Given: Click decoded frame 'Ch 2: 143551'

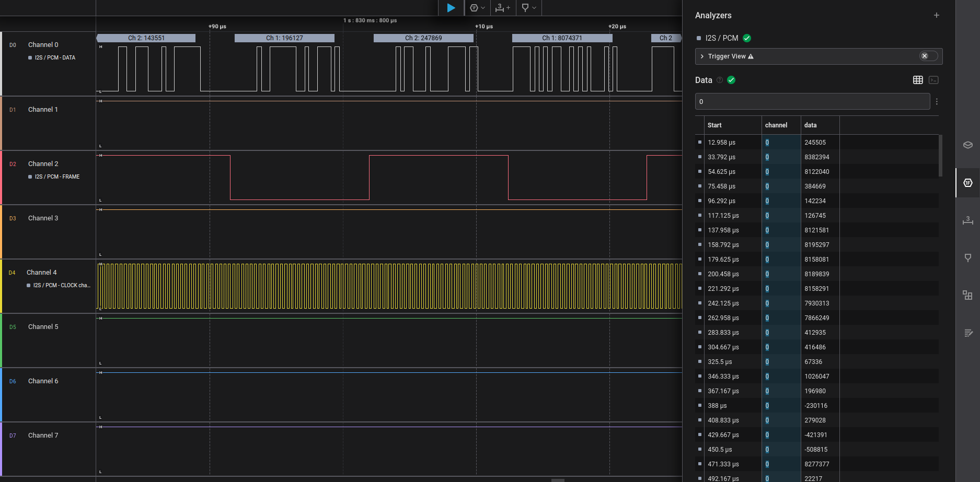Looking at the screenshot, I should coord(146,38).
